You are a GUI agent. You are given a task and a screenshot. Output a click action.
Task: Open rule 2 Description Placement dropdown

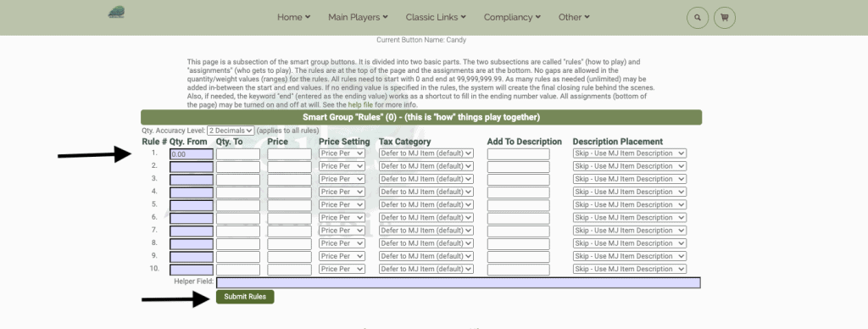630,166
